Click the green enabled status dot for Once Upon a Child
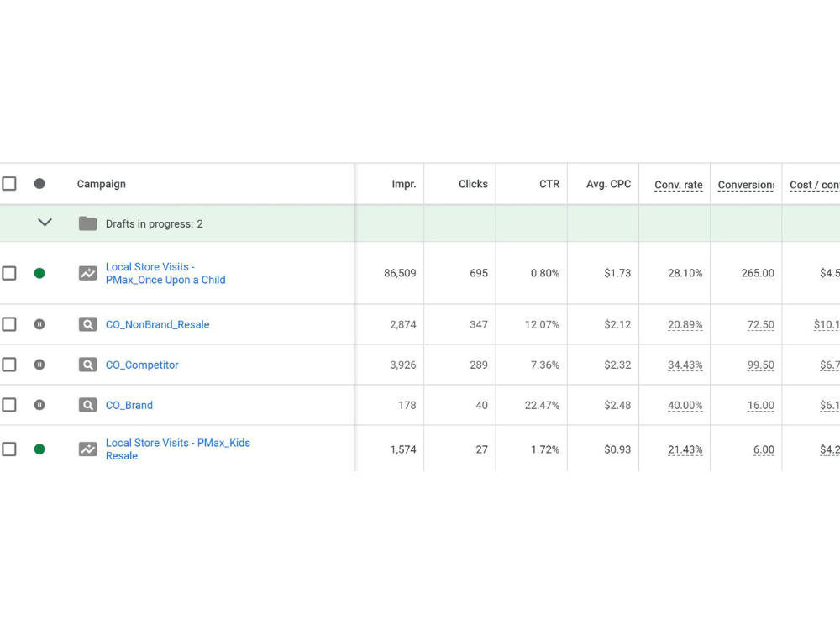840x630 pixels. click(39, 273)
